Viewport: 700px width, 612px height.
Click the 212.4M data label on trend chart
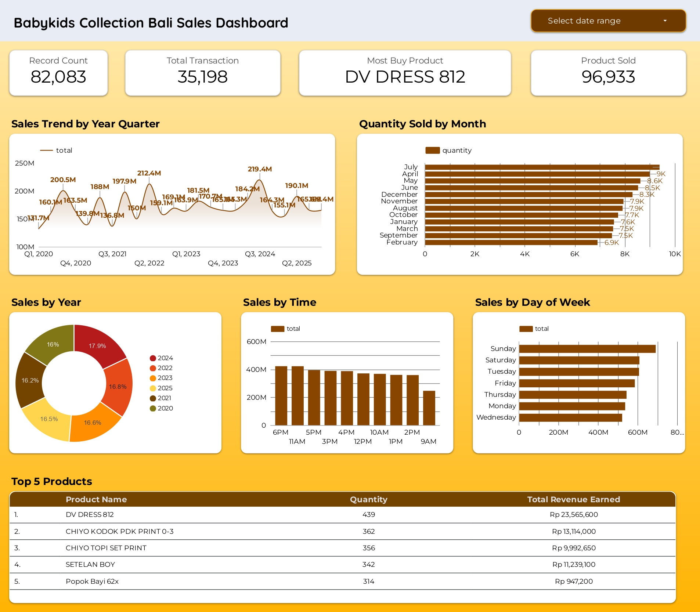point(149,173)
